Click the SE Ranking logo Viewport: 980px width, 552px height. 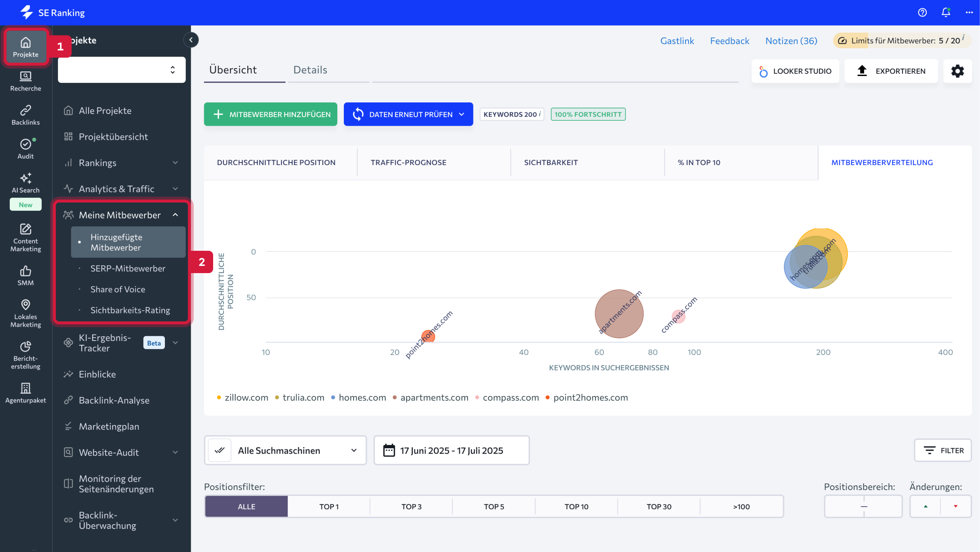[53, 13]
